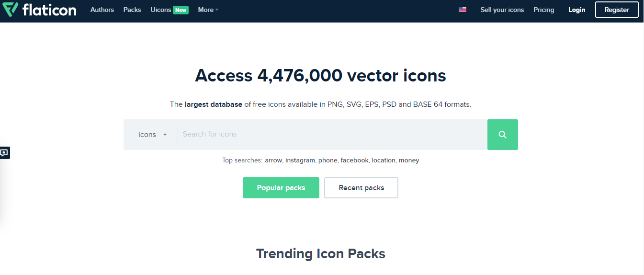Viewport: 644px width, 275px height.
Task: Focus the Search for icons field
Action: pyautogui.click(x=332, y=135)
